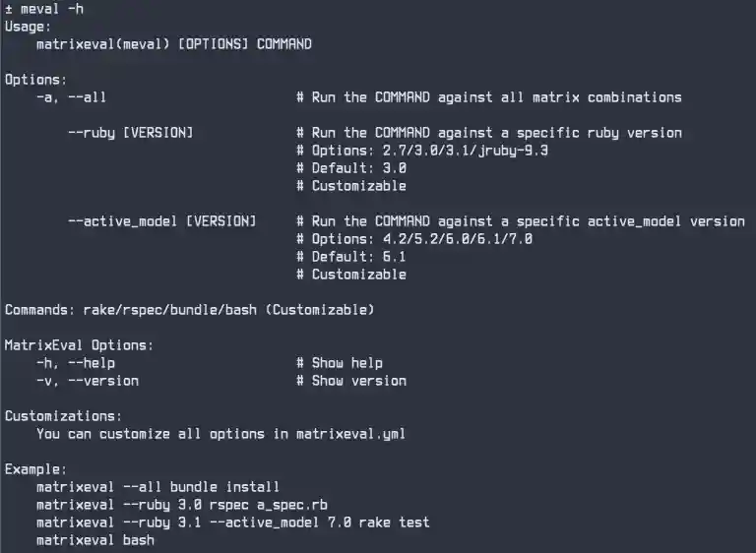
Task: Click the 'Show version' description text
Action: point(359,381)
